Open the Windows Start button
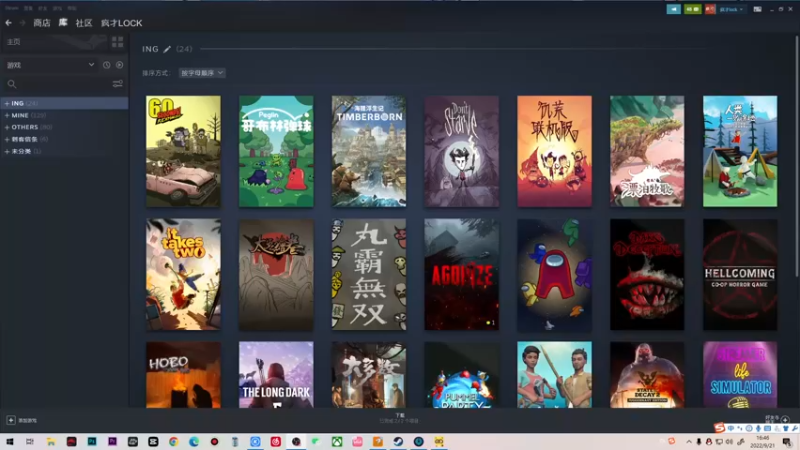Image resolution: width=800 pixels, height=450 pixels. [9, 441]
